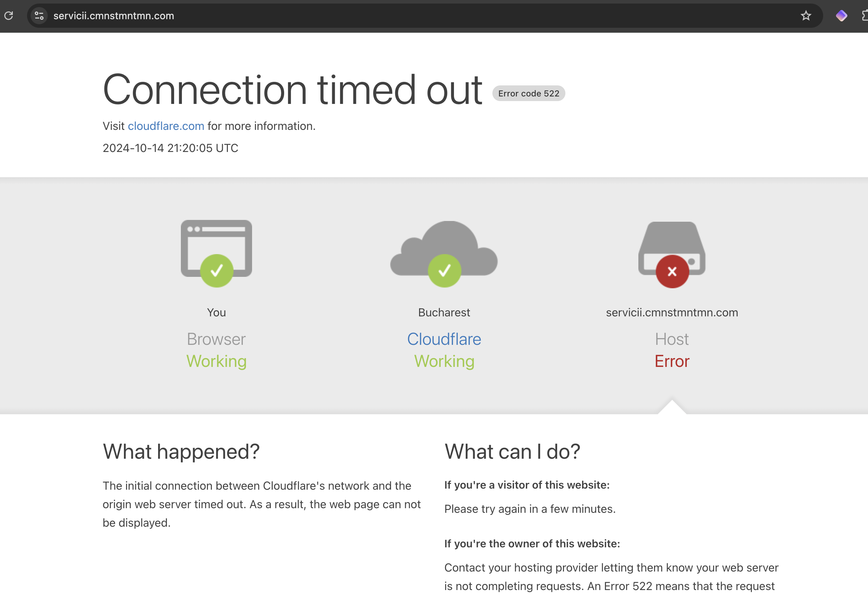Click the red X badge on the host icon

(x=672, y=272)
